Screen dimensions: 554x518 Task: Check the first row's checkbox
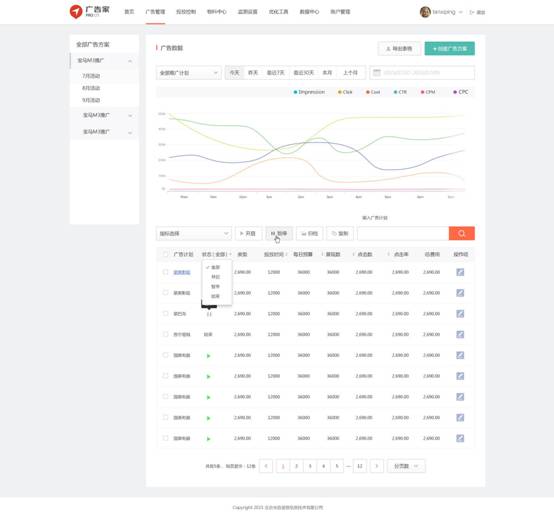tap(165, 272)
